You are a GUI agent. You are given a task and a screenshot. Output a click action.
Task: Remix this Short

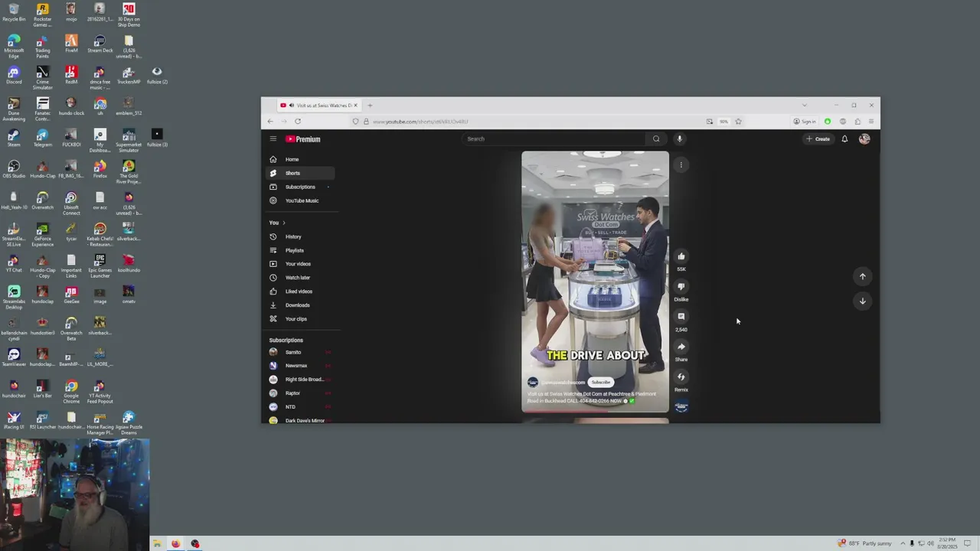pyautogui.click(x=681, y=377)
